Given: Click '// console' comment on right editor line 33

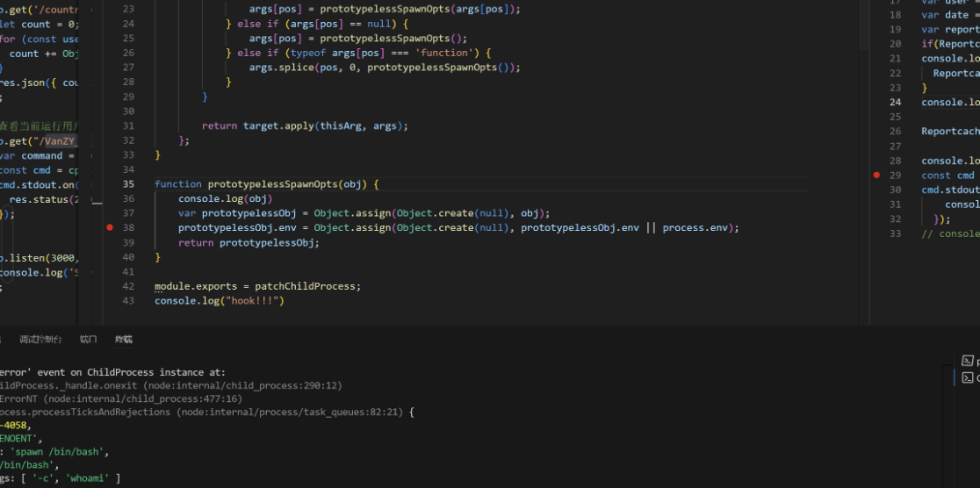Looking at the screenshot, I should click(950, 233).
